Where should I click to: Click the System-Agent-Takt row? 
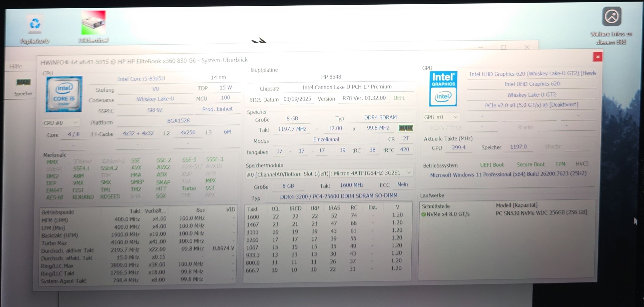click(138, 280)
